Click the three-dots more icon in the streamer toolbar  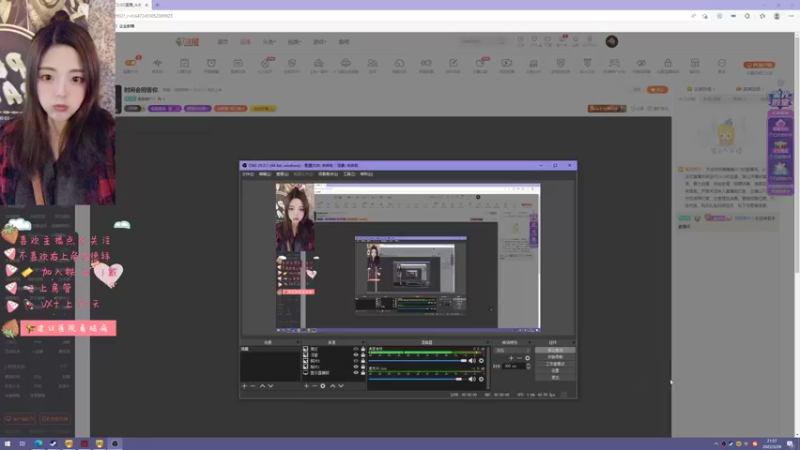(x=721, y=63)
